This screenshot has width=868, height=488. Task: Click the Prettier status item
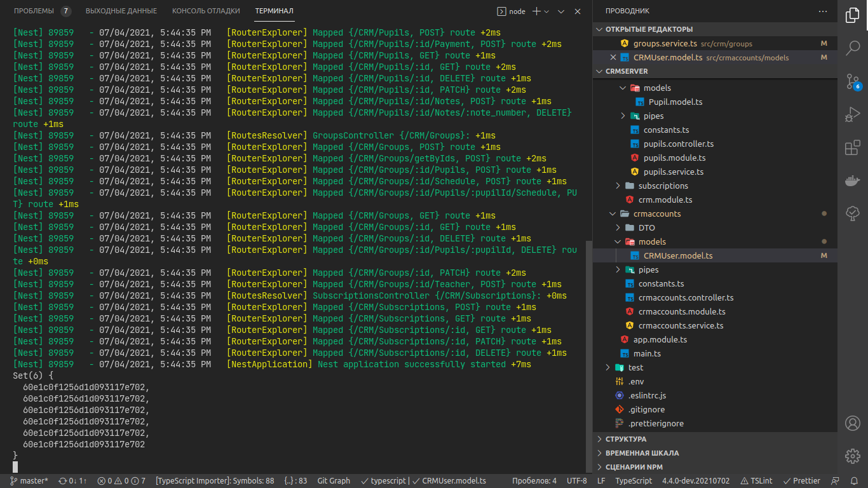pos(801,481)
